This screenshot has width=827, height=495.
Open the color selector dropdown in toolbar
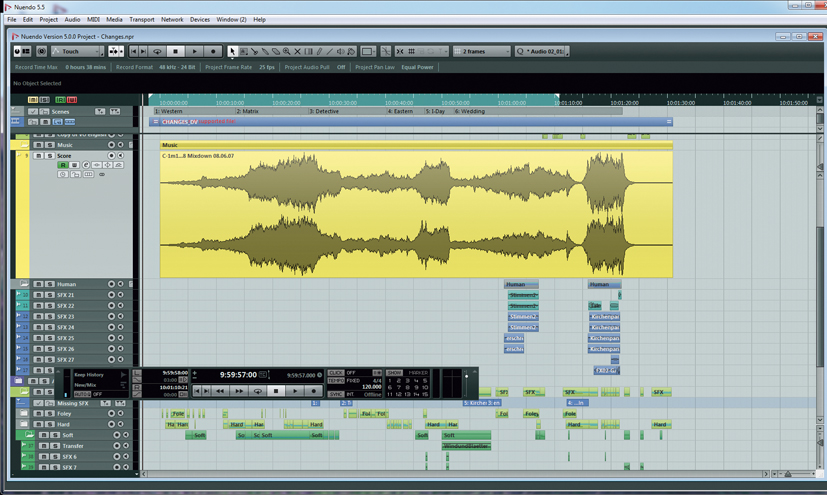(x=368, y=52)
